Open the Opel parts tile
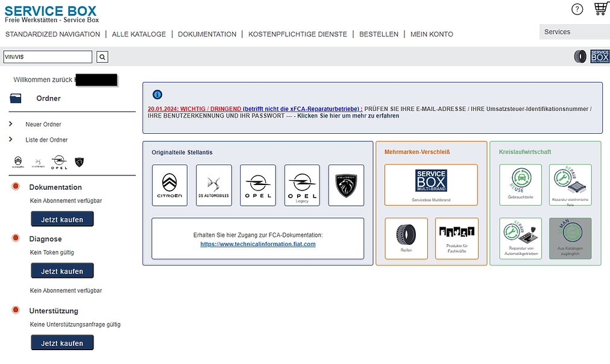The image size is (610, 364). (x=258, y=185)
